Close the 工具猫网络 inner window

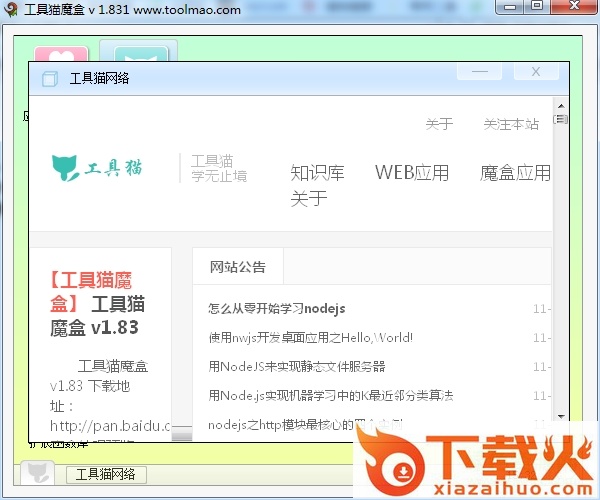pos(536,72)
